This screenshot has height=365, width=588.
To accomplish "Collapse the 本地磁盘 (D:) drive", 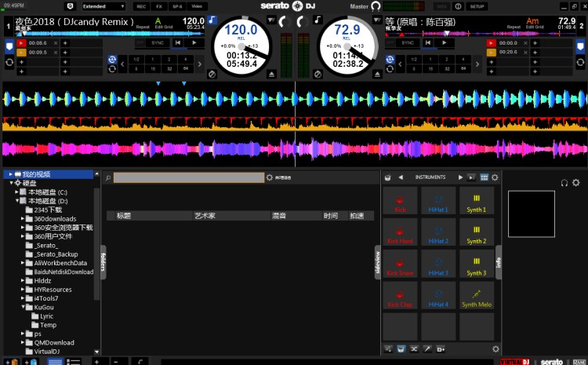I will [x=17, y=200].
